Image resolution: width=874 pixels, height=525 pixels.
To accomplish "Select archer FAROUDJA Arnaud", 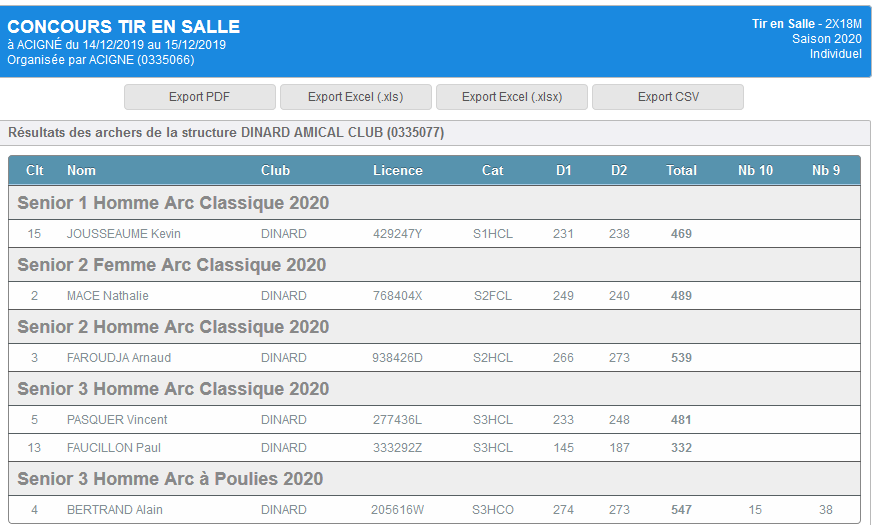I will pyautogui.click(x=118, y=358).
